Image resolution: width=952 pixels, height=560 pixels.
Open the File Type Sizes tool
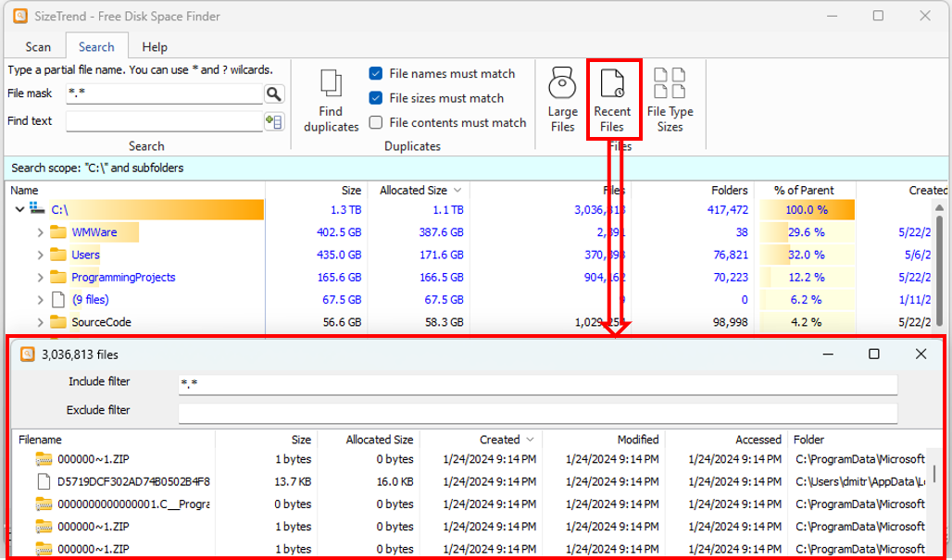click(670, 99)
